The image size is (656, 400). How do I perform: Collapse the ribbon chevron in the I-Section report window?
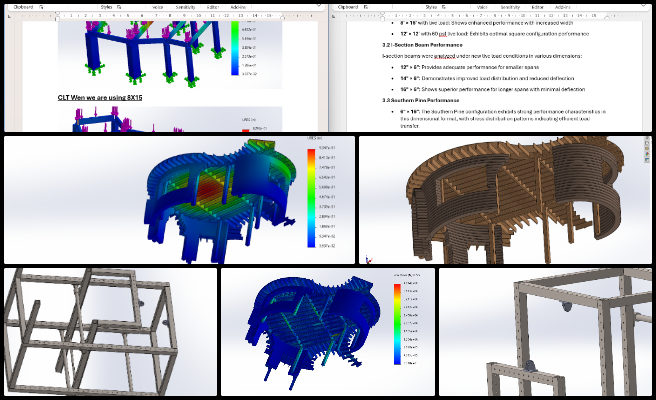(x=644, y=6)
